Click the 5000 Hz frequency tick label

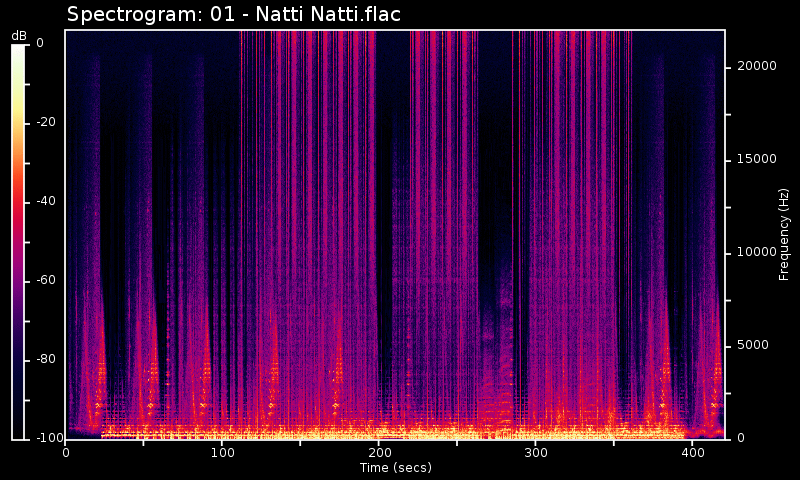click(x=753, y=345)
